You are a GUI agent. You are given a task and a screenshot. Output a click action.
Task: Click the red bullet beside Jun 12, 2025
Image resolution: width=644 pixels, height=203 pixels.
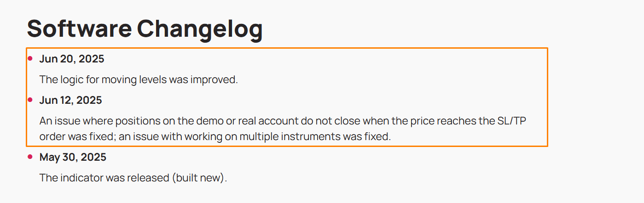tap(30, 100)
